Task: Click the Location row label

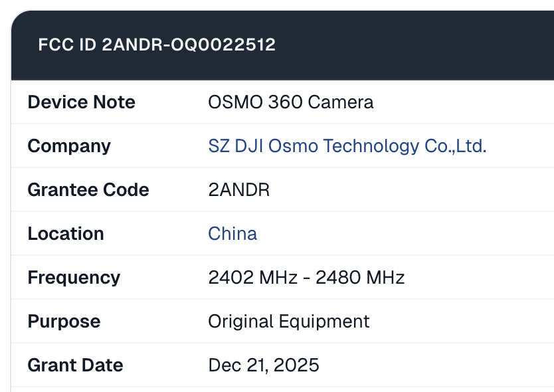Action: click(66, 234)
